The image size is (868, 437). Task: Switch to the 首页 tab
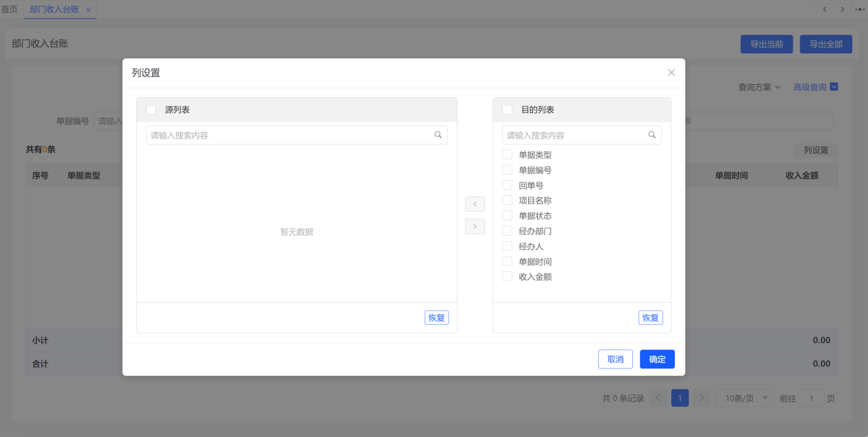(x=10, y=10)
